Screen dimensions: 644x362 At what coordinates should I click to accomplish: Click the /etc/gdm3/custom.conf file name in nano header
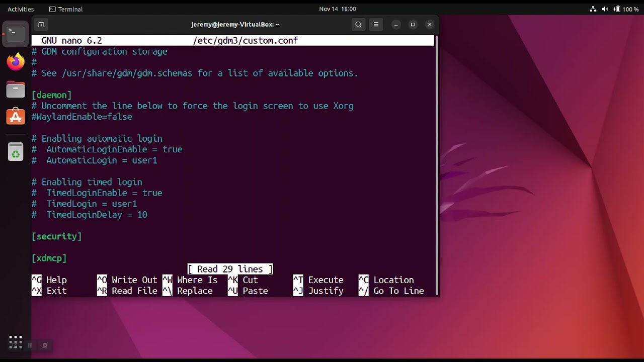point(246,41)
